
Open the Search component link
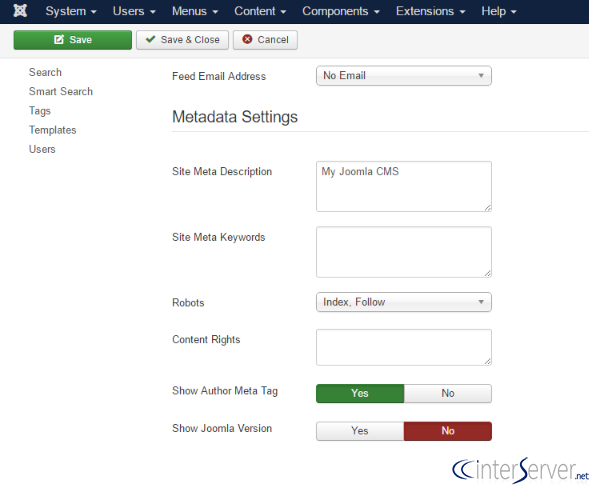pos(45,72)
